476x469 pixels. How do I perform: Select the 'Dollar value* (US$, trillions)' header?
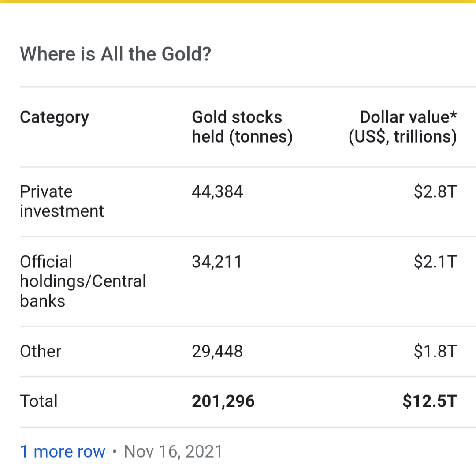pyautogui.click(x=402, y=127)
